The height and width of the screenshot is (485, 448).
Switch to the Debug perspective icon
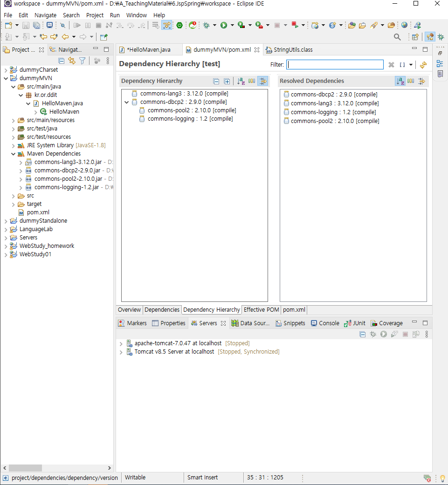[x=441, y=37]
